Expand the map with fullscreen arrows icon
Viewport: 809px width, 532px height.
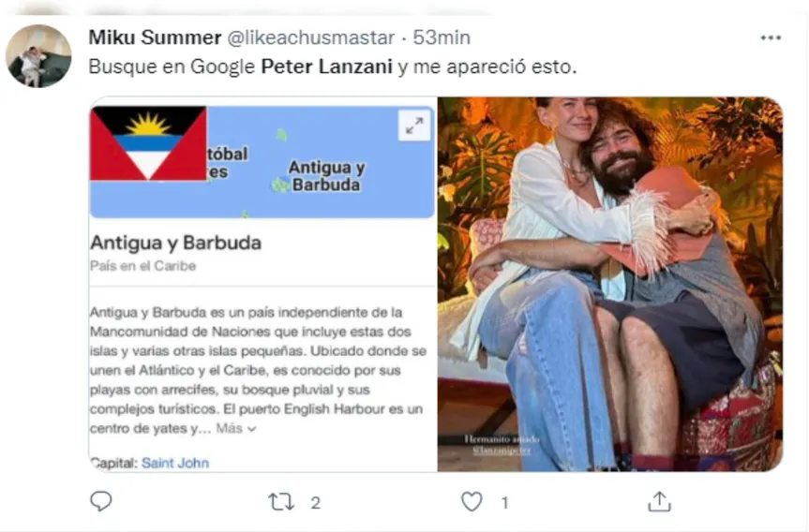pos(414,126)
